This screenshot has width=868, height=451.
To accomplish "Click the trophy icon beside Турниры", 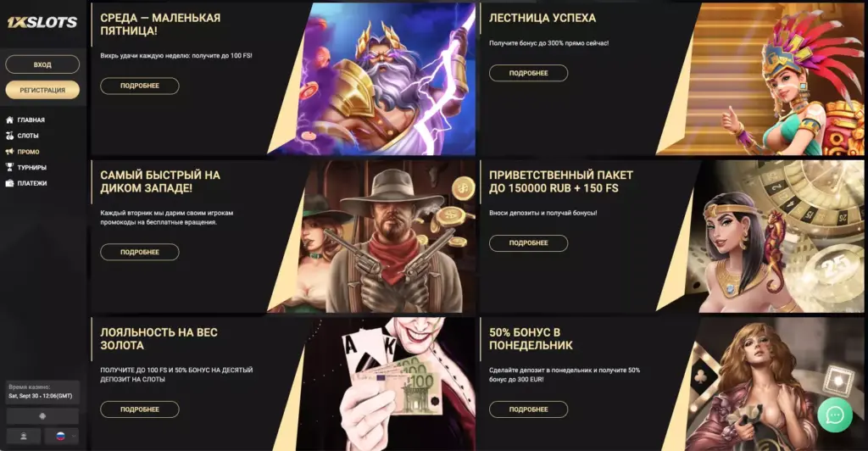I will (9, 167).
